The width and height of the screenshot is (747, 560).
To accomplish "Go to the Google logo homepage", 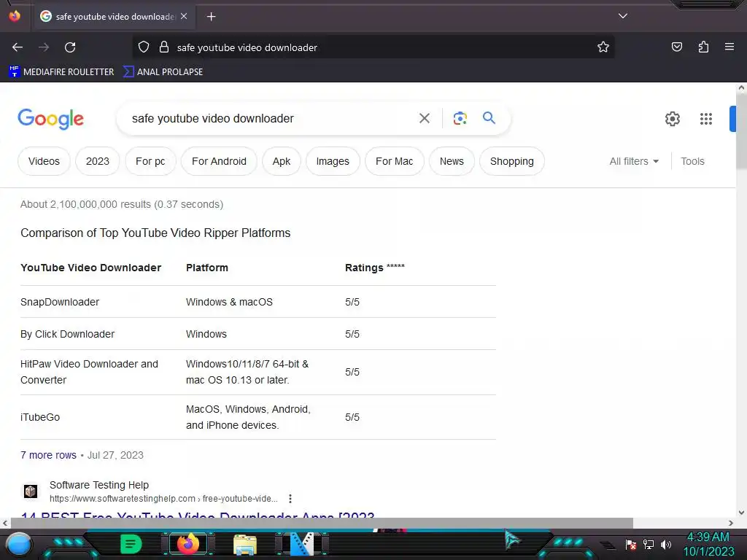I will [50, 119].
